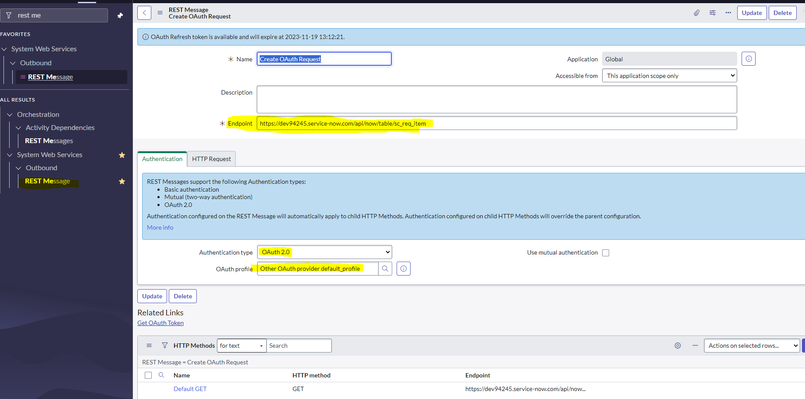The height and width of the screenshot is (399, 805).
Task: Collapse System Web Services under All Results
Action: pyautogui.click(x=10, y=155)
